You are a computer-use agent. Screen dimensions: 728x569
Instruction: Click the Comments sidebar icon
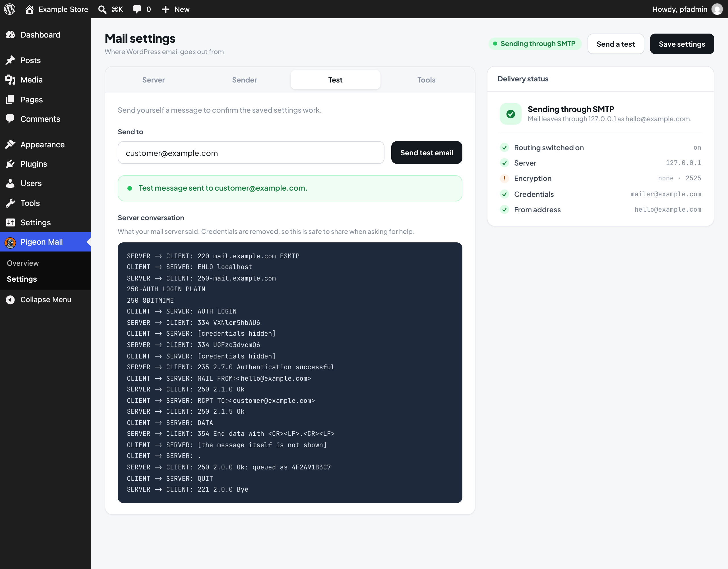(x=10, y=119)
